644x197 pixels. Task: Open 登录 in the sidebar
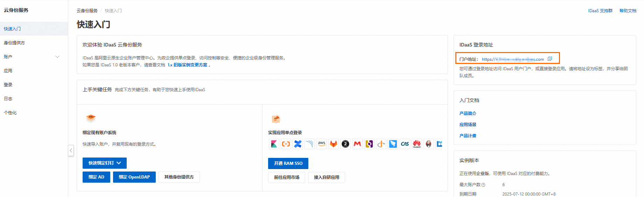coord(34,85)
